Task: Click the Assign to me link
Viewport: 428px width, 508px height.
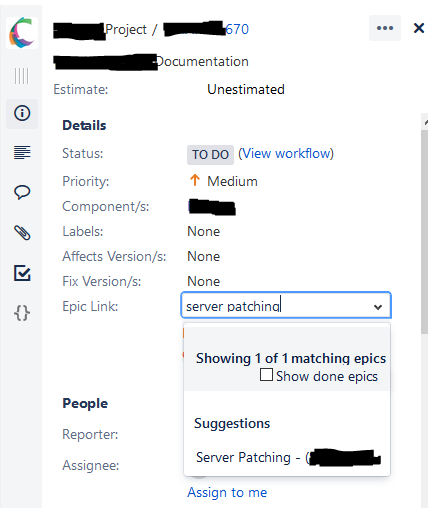Action: tap(227, 492)
